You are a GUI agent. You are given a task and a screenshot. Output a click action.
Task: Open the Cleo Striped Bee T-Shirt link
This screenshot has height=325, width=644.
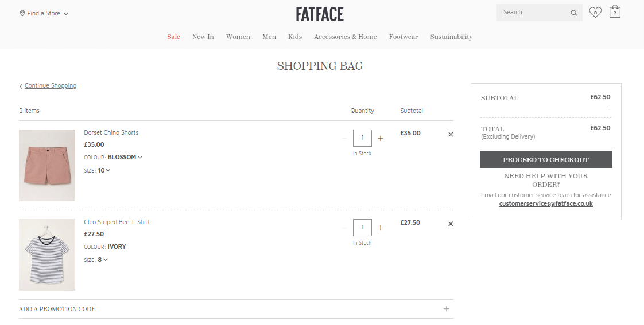pyautogui.click(x=117, y=222)
